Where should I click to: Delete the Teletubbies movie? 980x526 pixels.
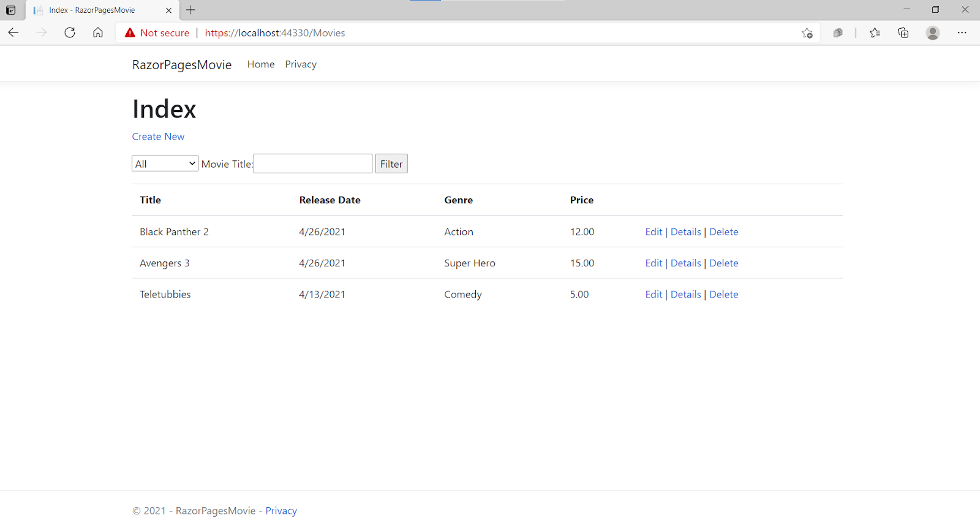[x=724, y=294]
